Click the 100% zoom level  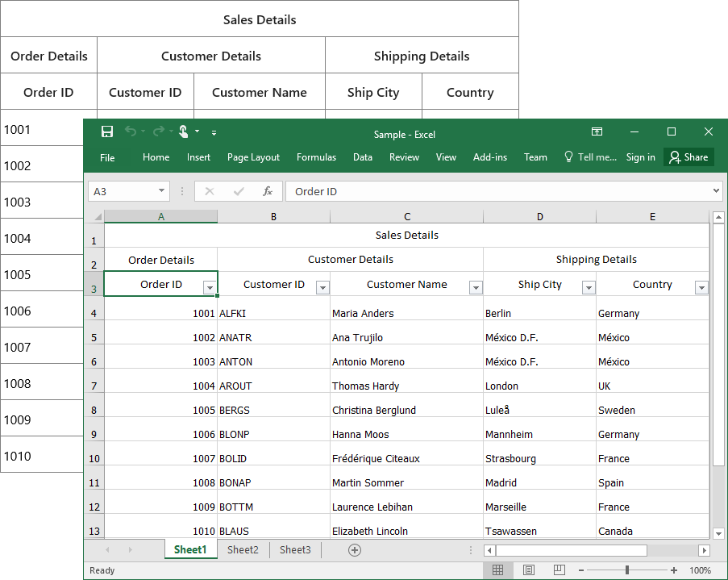click(x=700, y=570)
